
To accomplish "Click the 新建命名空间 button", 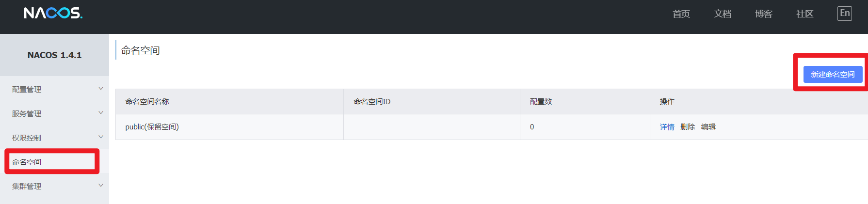I will click(x=833, y=75).
